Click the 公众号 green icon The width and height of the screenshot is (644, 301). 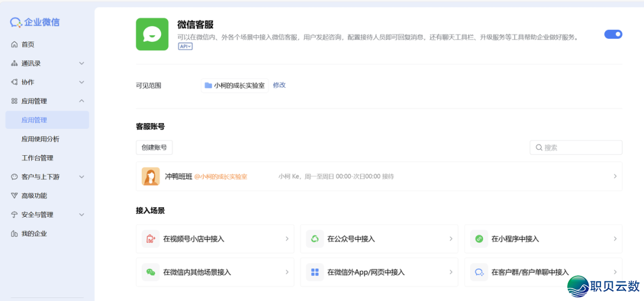click(315, 239)
